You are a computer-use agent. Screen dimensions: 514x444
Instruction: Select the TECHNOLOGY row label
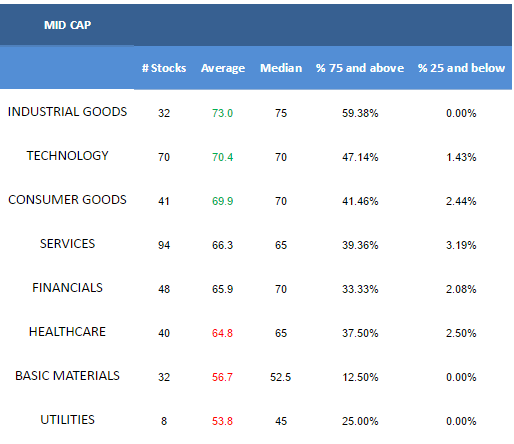[67, 156]
